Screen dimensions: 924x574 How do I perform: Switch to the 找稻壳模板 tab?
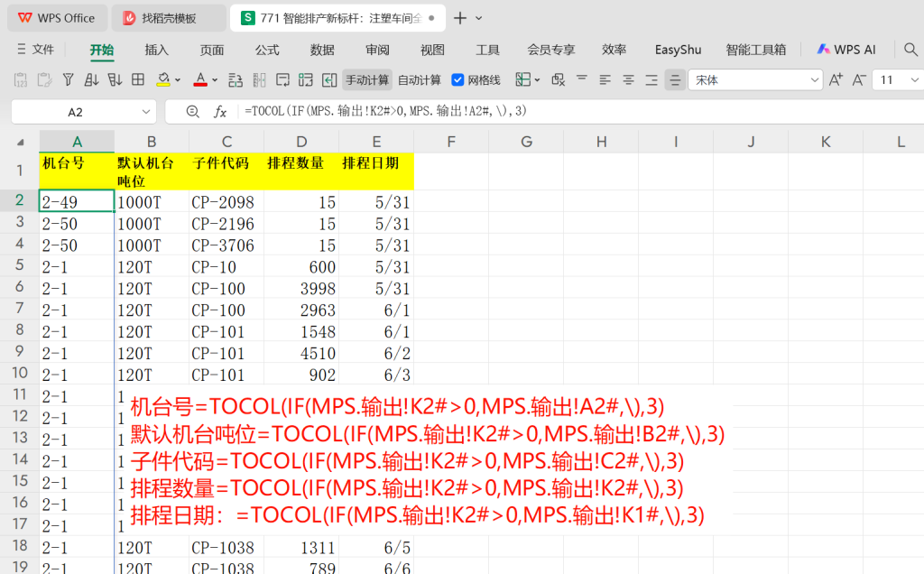coord(169,18)
